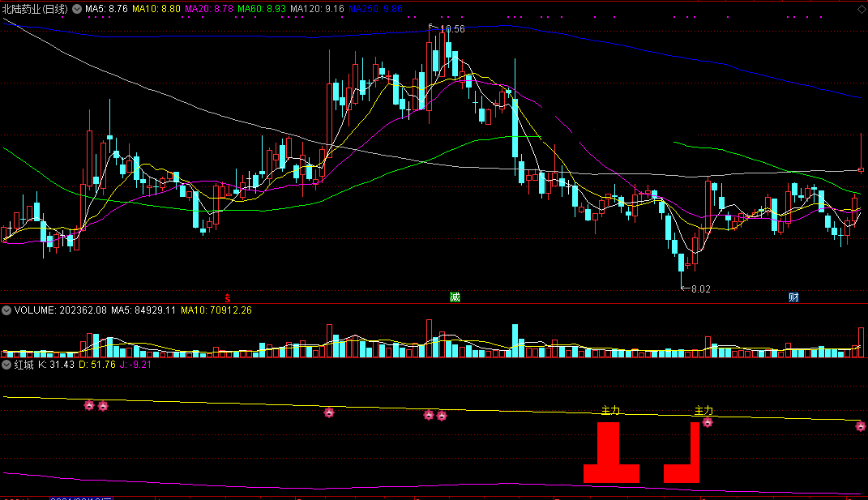868x500 pixels.
Task: Click the VOLUME: 202362.08 label
Action: point(60,310)
